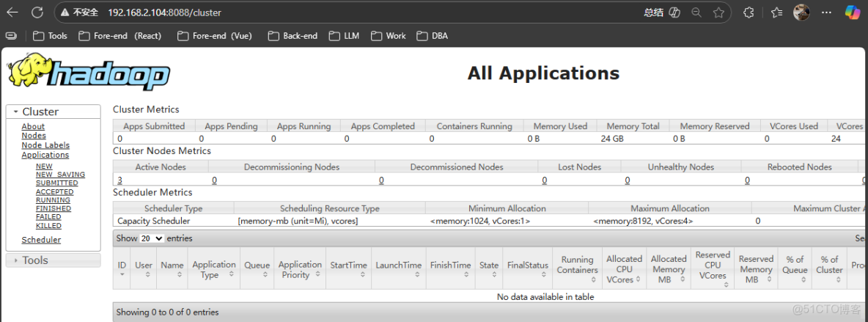This screenshot has height=322, width=868.
Task: Open the Back-end bookmarks folder
Action: coord(293,36)
